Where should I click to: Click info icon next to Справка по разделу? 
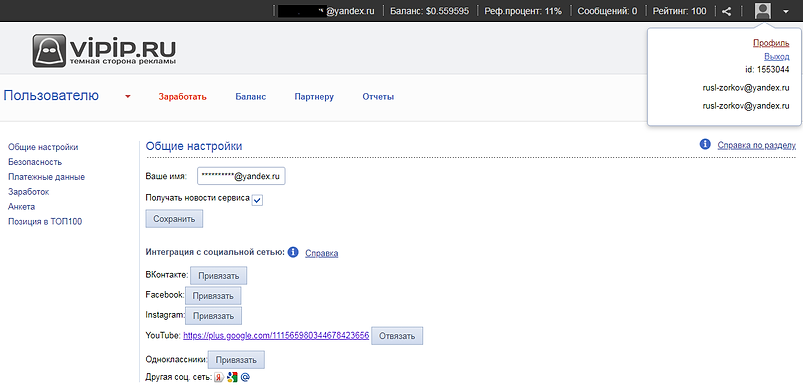point(705,144)
